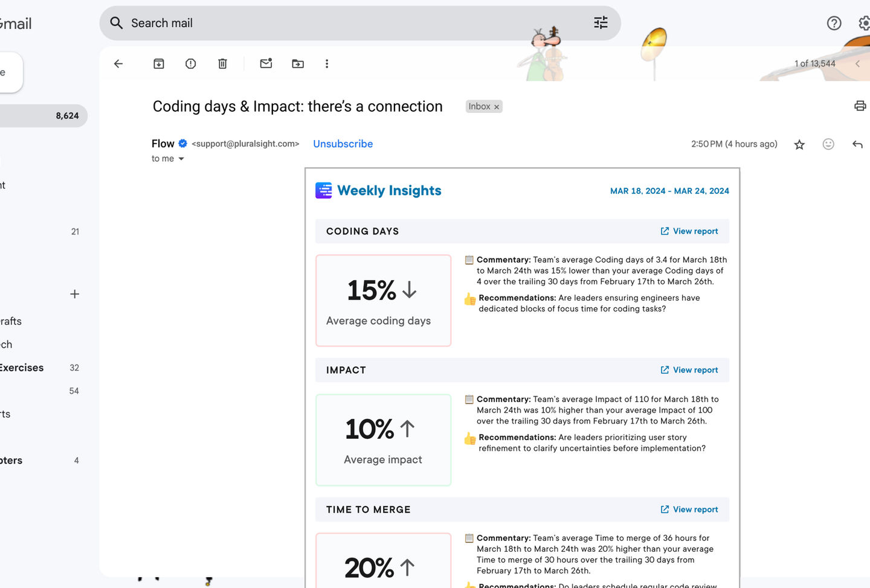Click the '1 of 13,544' counter

tap(814, 63)
